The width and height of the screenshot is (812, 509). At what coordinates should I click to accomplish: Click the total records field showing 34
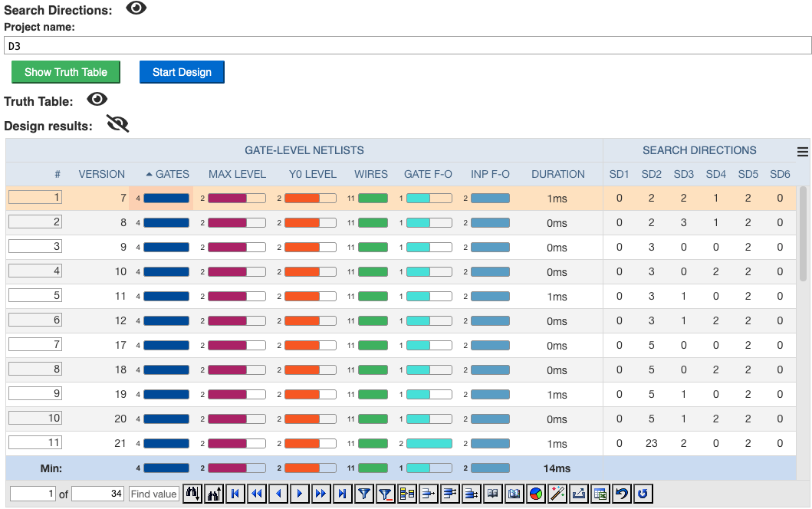[97, 494]
